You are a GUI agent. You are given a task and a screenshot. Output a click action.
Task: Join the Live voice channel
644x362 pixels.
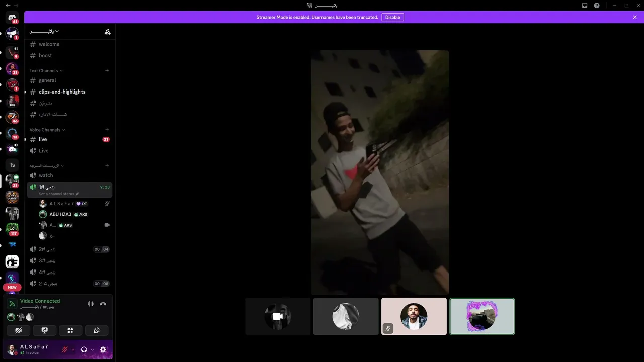[x=69, y=151]
